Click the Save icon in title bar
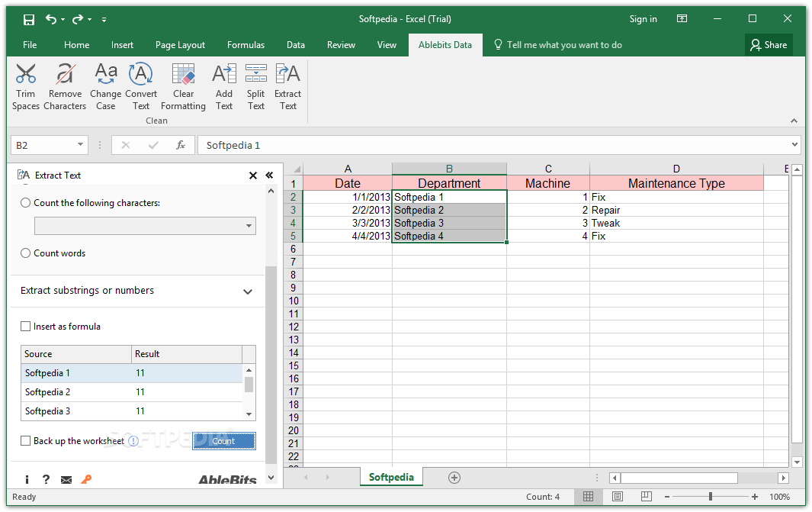This screenshot has width=812, height=512. click(29, 20)
